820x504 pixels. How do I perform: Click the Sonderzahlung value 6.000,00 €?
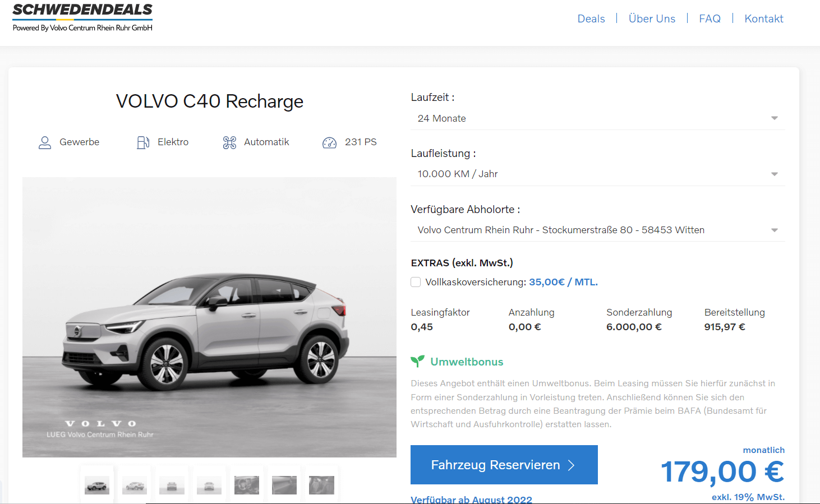point(634,327)
